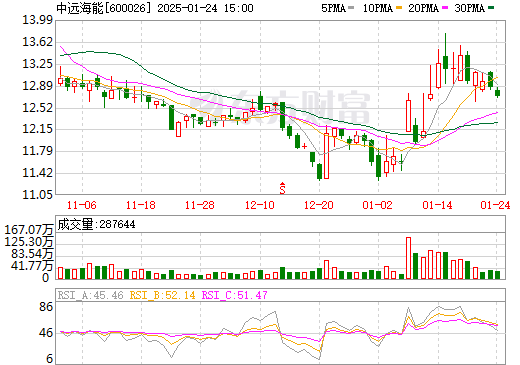Click the 13.99 price axis label

click(x=37, y=20)
